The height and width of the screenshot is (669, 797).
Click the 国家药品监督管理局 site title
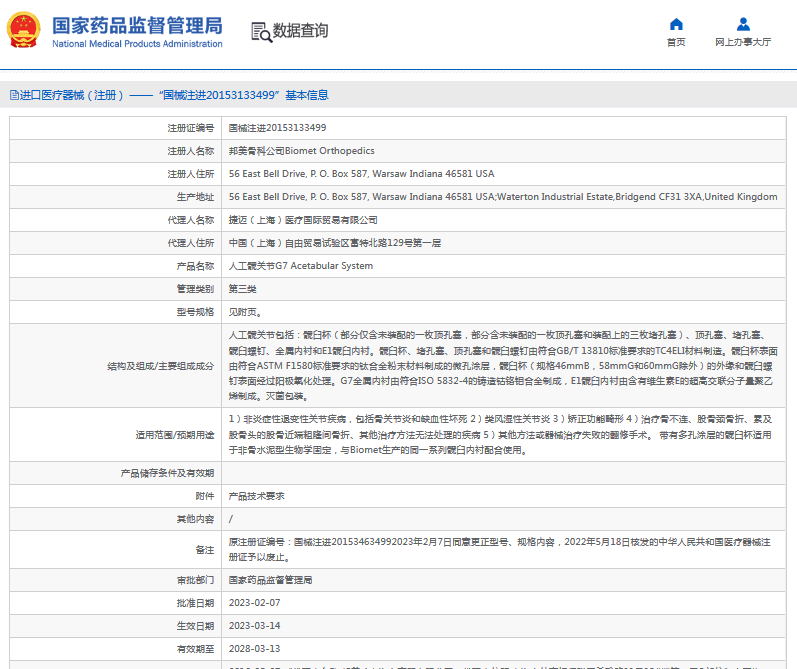point(137,25)
